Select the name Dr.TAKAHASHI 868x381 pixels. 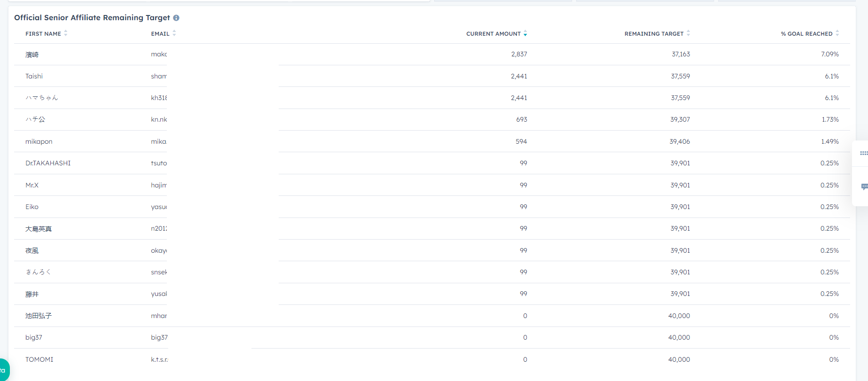pos(48,163)
